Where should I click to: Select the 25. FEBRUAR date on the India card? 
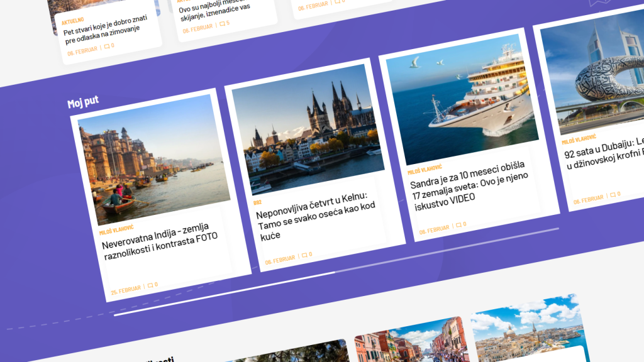126,290
